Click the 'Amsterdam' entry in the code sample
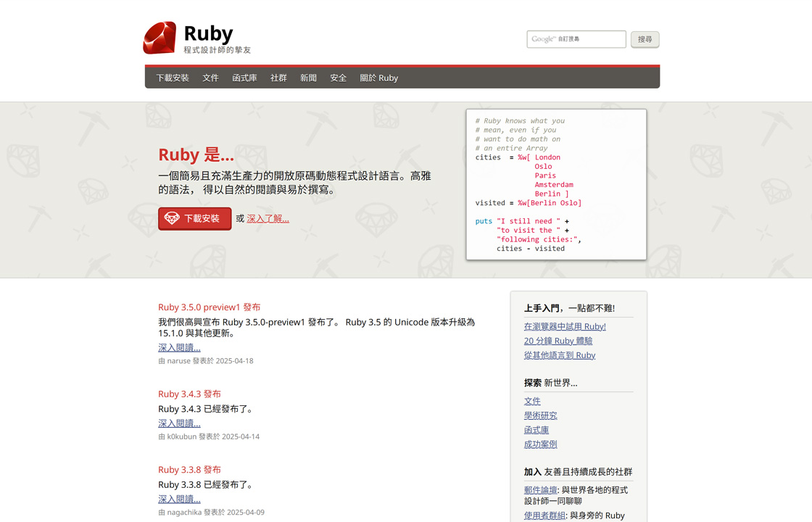812x522 pixels. click(554, 185)
